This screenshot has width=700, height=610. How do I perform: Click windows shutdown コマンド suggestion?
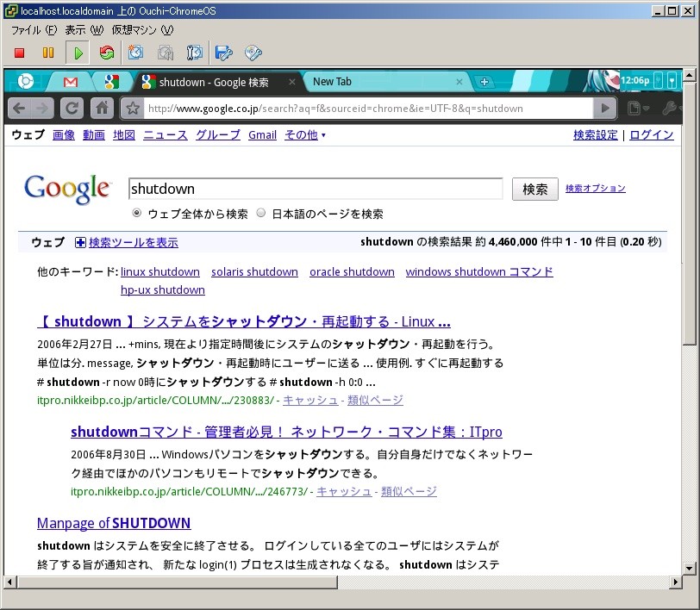tap(479, 271)
